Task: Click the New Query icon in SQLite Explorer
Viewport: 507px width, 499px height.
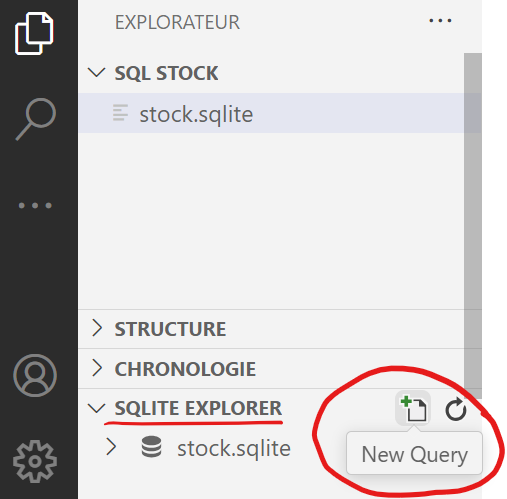Action: click(413, 408)
